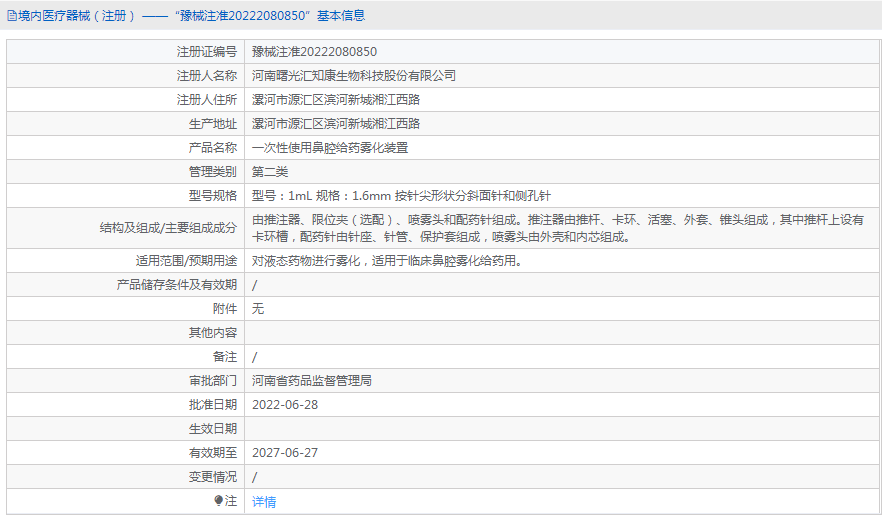Click the 生效日期 label
This screenshot has height=518, width=882.
(213, 429)
